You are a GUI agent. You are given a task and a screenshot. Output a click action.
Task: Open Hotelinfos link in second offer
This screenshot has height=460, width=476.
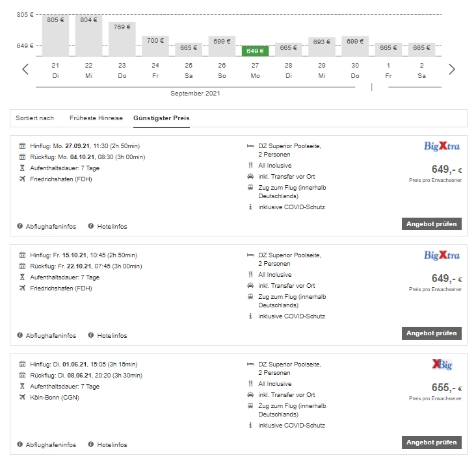tap(112, 335)
